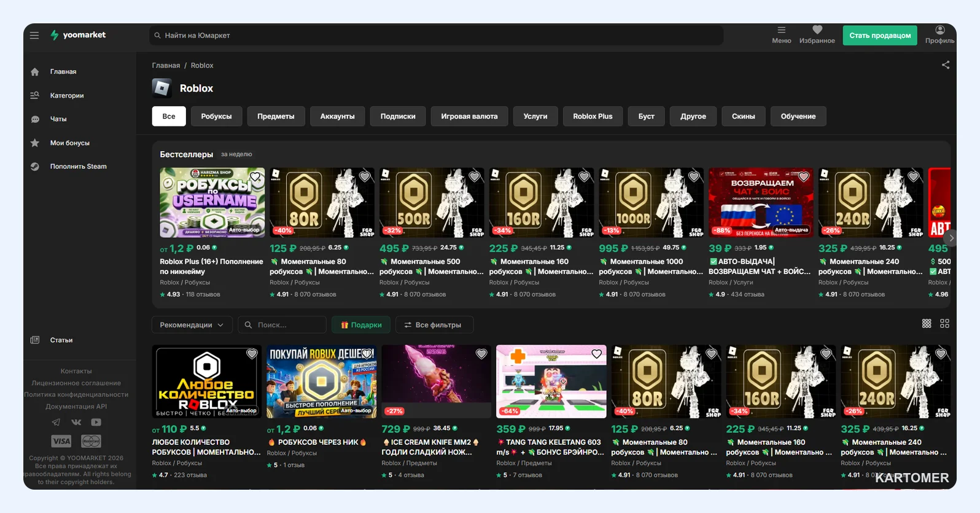980x513 pixels.
Task: Select the Предметы category tab
Action: pos(276,116)
